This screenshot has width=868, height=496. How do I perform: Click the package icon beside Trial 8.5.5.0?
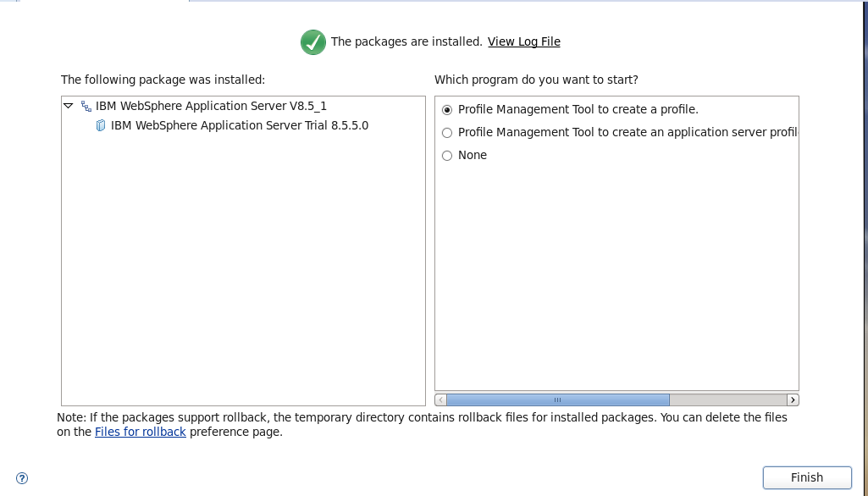click(101, 126)
